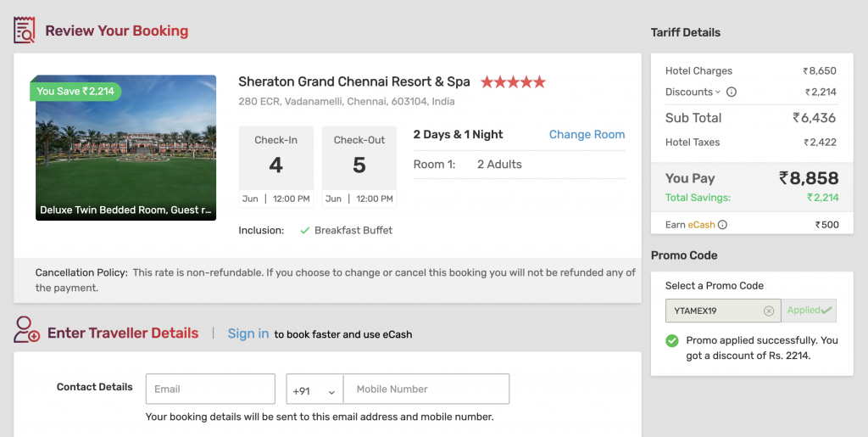
Task: Click the Applied promo button
Action: pos(809,311)
